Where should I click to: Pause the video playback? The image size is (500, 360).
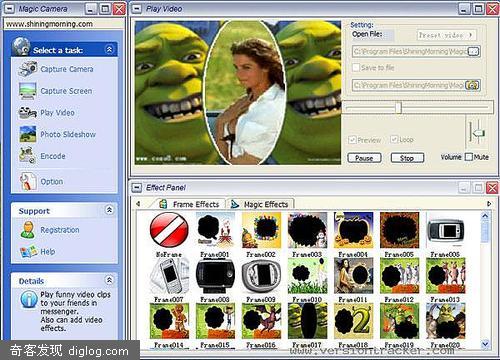(364, 158)
